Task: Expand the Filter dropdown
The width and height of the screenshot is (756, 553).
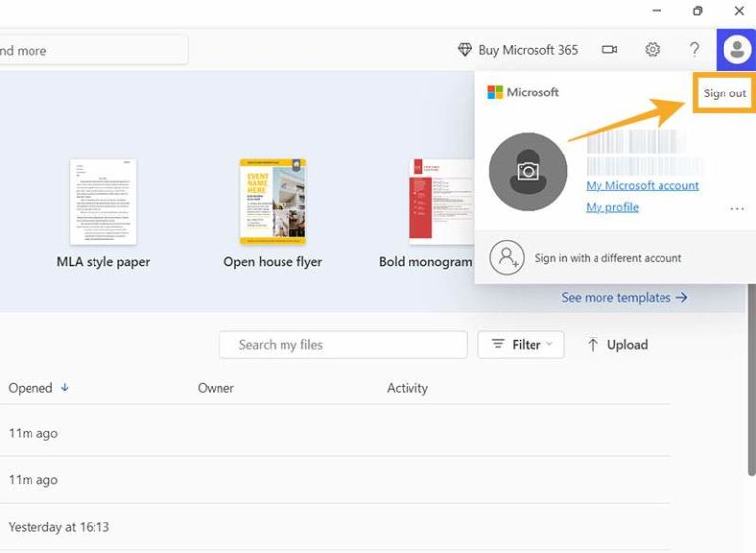Action: pyautogui.click(x=522, y=344)
